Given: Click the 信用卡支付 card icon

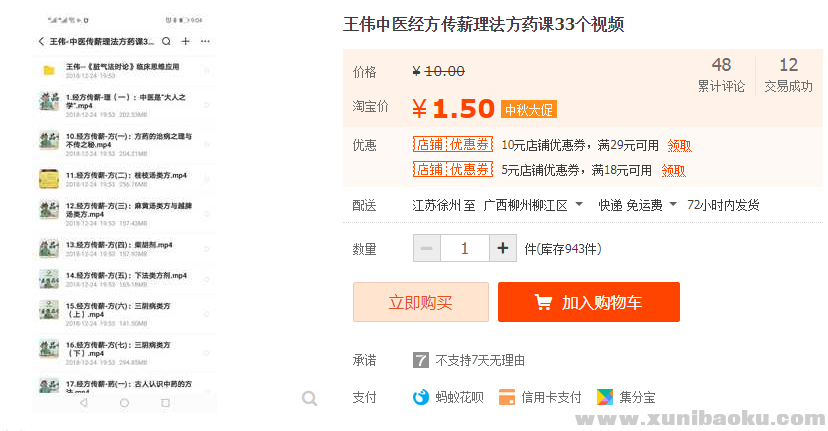Looking at the screenshot, I should [507, 397].
